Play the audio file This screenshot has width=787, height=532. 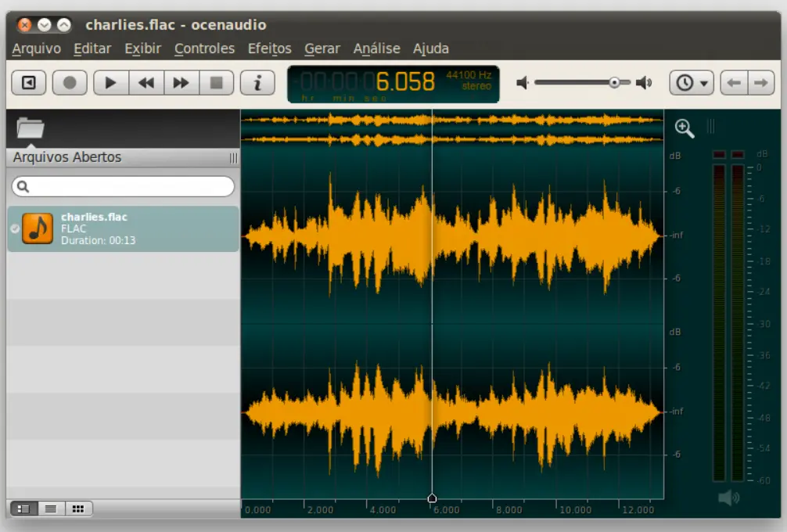coord(111,83)
